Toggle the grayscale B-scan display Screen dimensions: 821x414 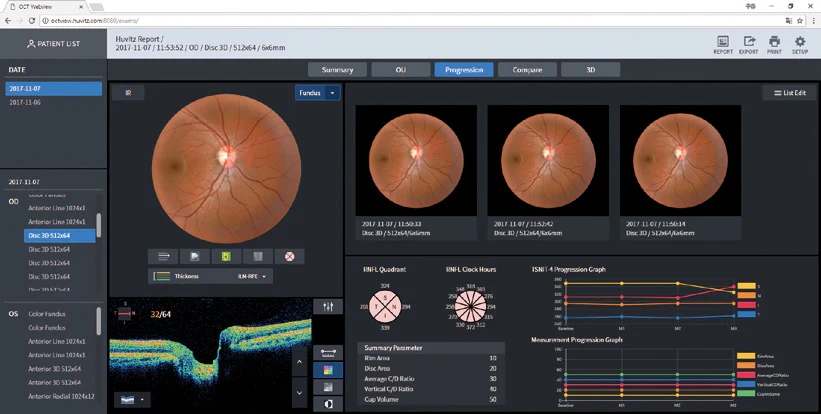328,387
